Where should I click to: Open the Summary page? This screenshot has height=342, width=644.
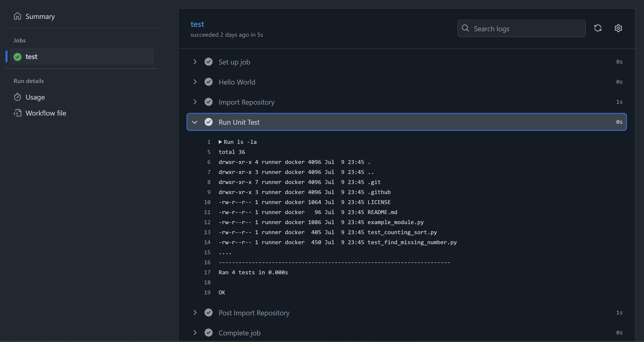point(40,16)
